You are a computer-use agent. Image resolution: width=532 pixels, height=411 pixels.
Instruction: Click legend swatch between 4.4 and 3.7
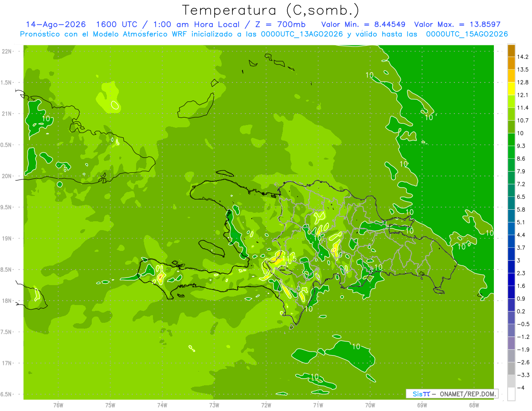point(511,241)
